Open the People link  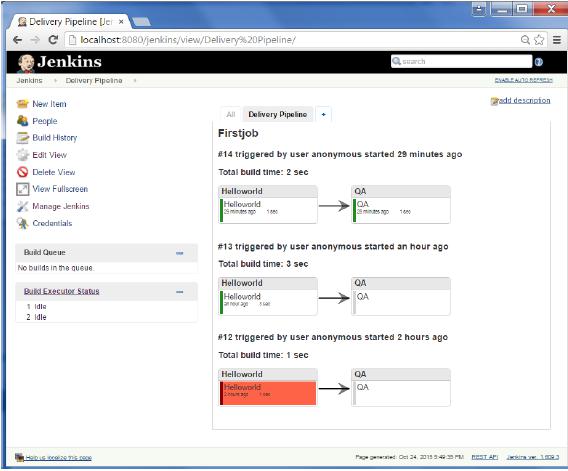point(45,121)
